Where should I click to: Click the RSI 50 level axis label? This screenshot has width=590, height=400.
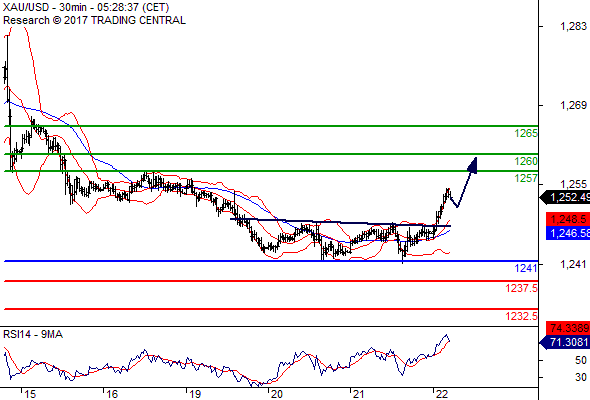pyautogui.click(x=581, y=360)
